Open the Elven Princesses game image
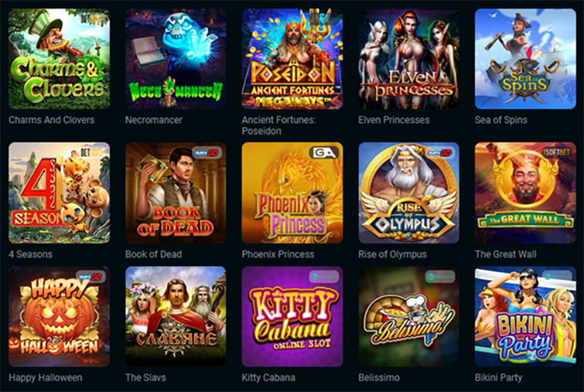Image resolution: width=584 pixels, height=392 pixels. 408,59
